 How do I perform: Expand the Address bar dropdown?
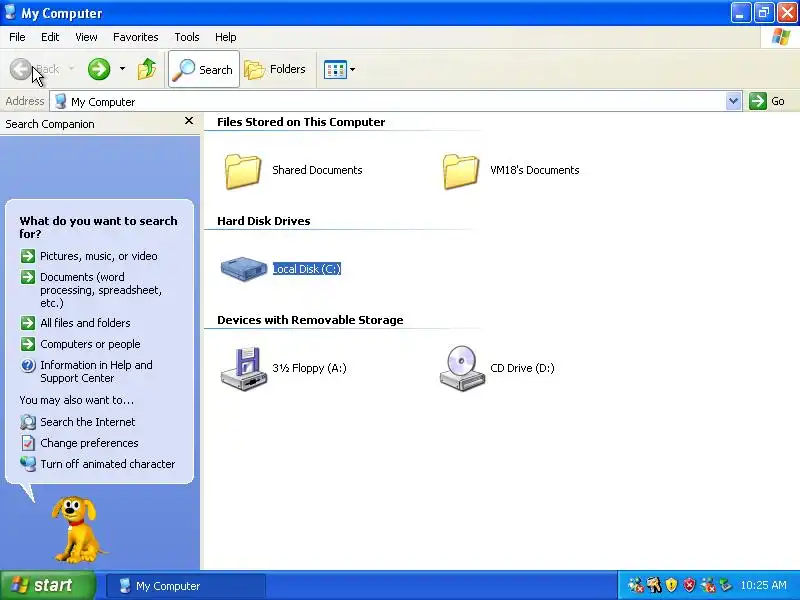733,101
